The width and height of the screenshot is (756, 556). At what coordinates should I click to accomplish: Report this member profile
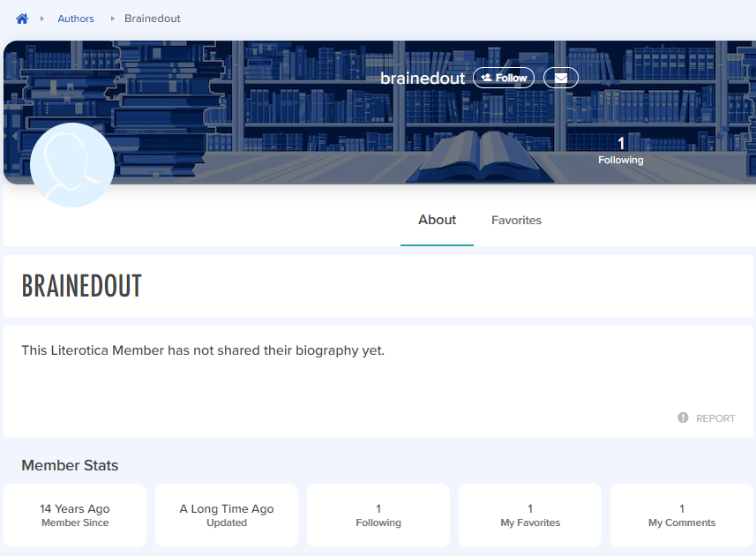707,418
